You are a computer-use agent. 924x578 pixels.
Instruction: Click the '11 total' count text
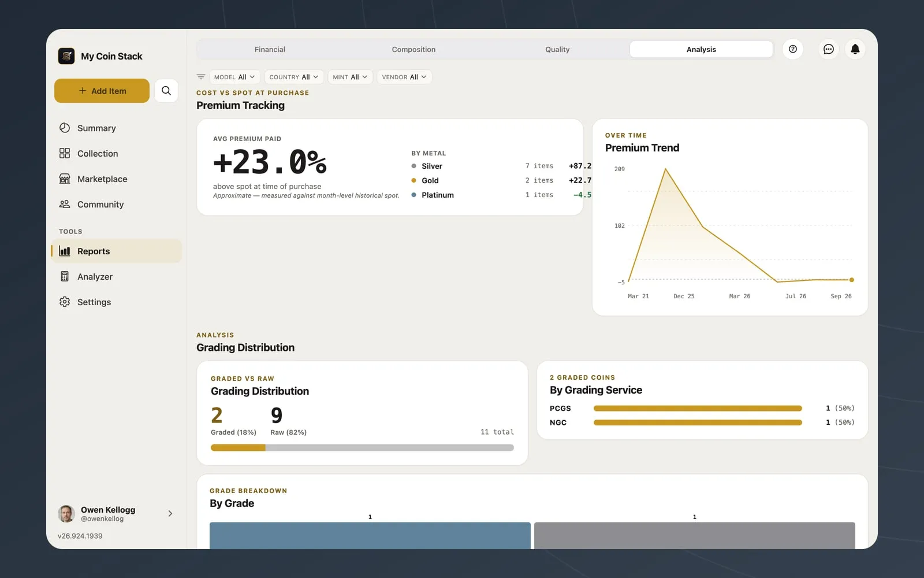coord(497,432)
